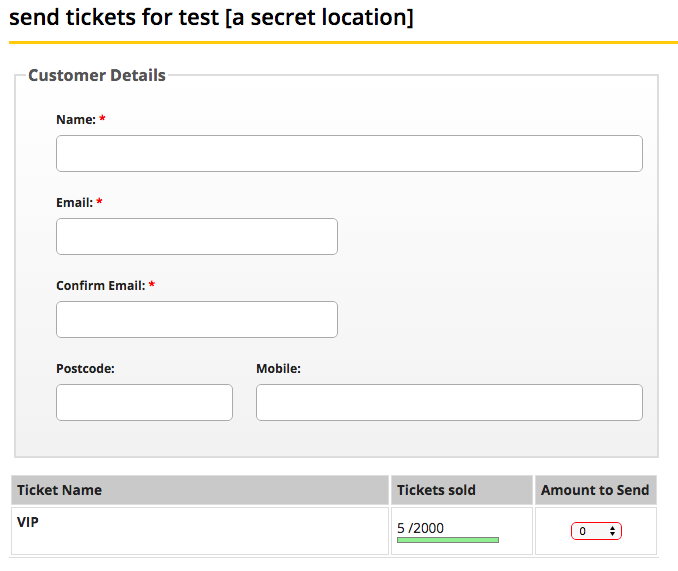Click the stepper arrows on VIP amount selector
This screenshot has height=571, width=678.
tap(612, 531)
